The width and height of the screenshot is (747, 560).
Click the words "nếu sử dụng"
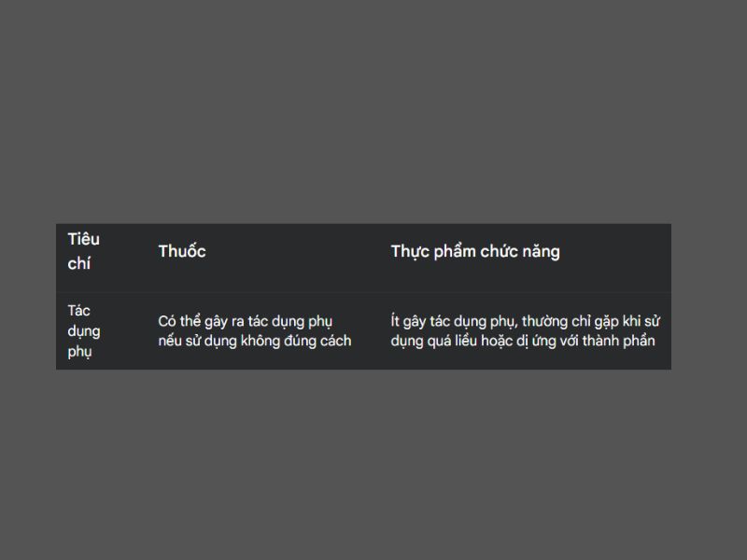pyautogui.click(x=197, y=341)
